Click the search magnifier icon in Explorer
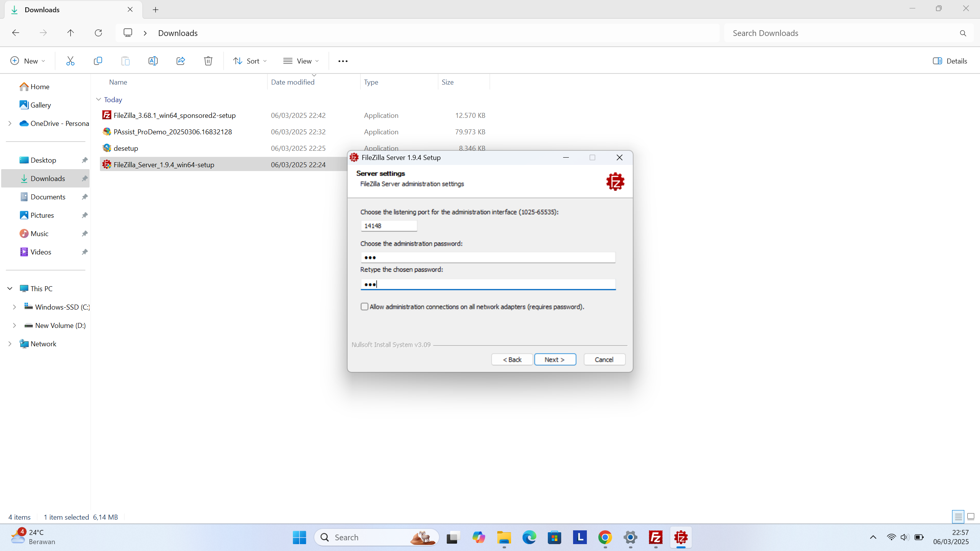Viewport: 980px width, 551px height. (963, 33)
